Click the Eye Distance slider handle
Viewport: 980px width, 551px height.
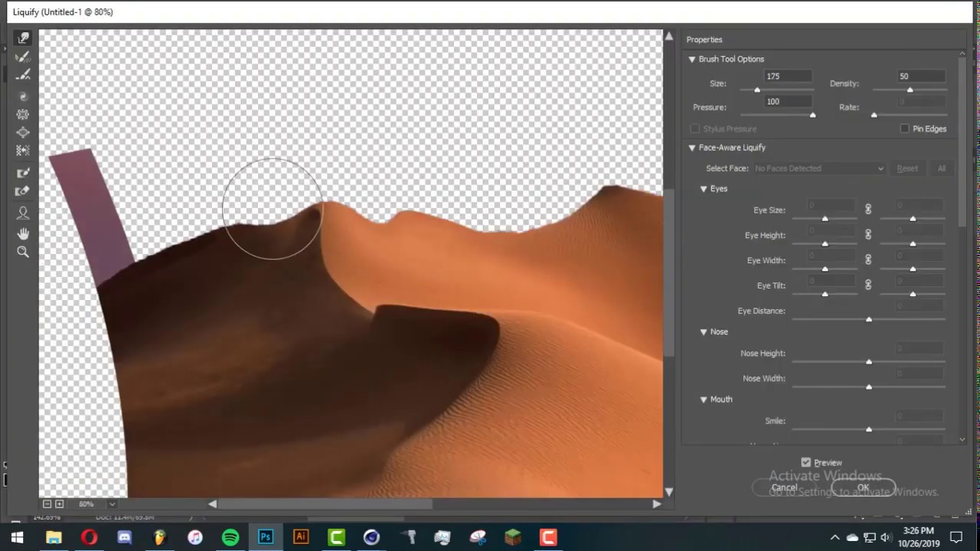(x=868, y=319)
